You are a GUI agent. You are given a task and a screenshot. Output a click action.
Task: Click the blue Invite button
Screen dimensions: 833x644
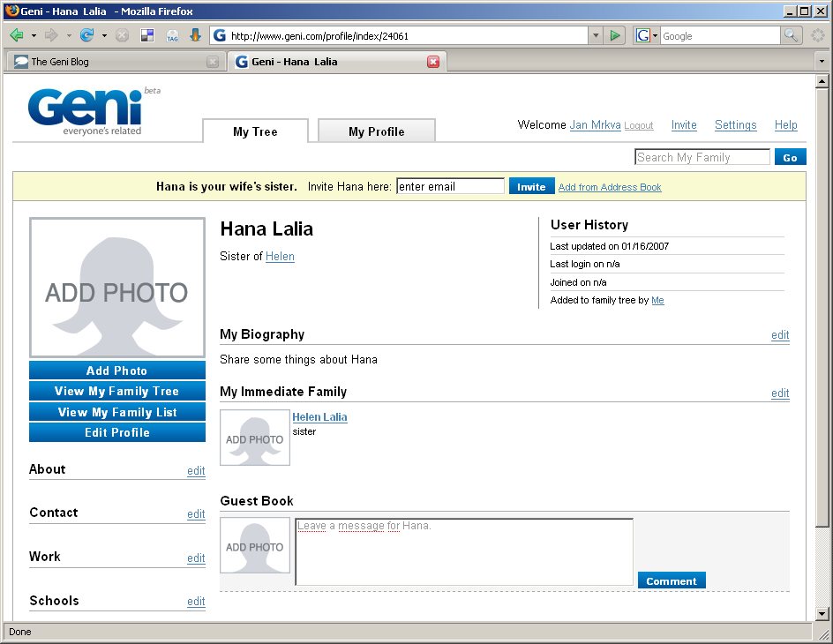[x=531, y=186]
